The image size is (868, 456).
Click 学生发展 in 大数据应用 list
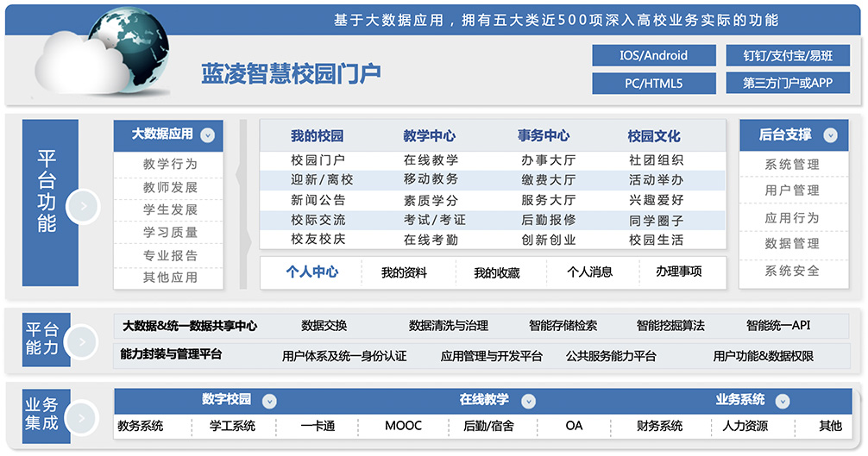[x=170, y=210]
